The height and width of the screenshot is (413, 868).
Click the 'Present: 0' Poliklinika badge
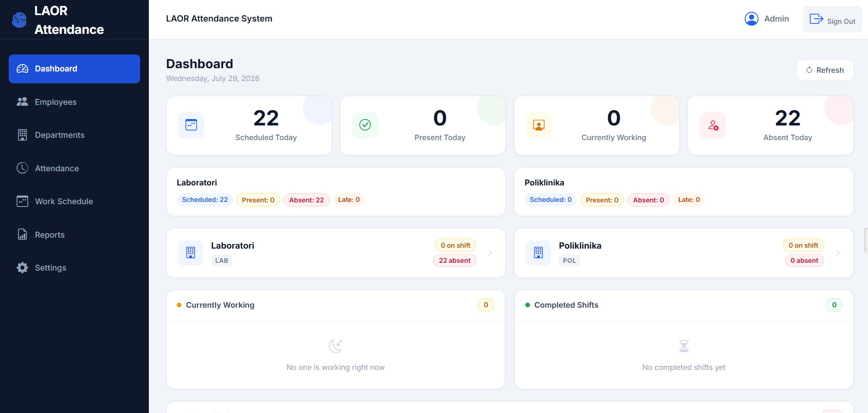point(602,200)
